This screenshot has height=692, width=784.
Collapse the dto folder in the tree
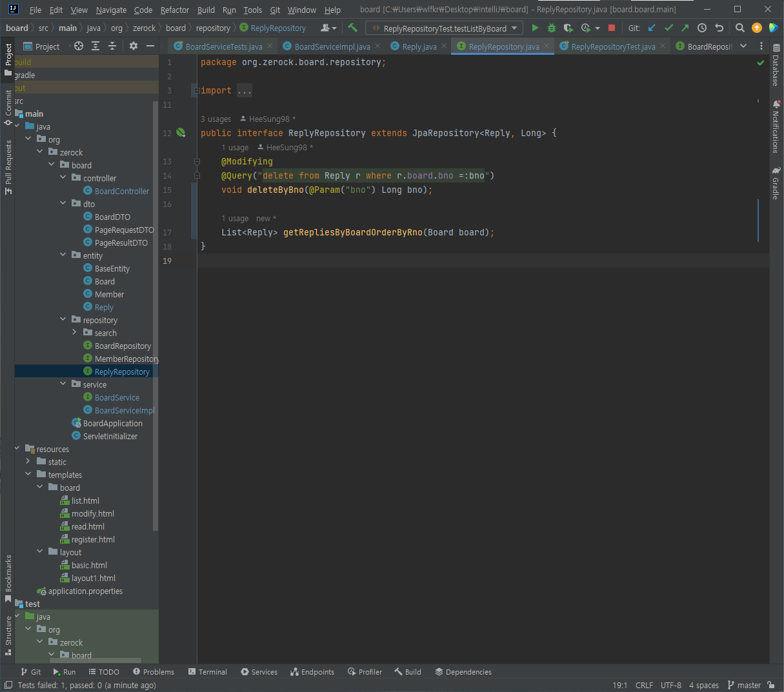point(63,203)
